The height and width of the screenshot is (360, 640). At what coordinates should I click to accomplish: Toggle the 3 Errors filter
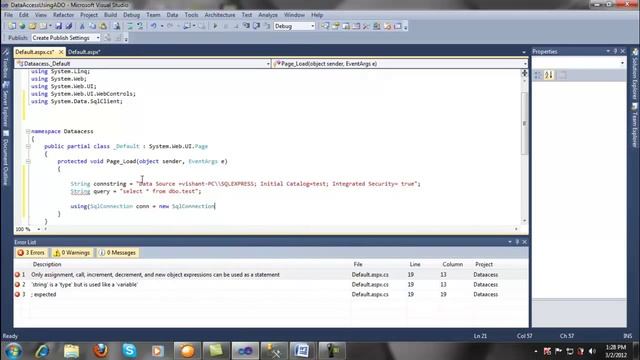pyautogui.click(x=31, y=253)
